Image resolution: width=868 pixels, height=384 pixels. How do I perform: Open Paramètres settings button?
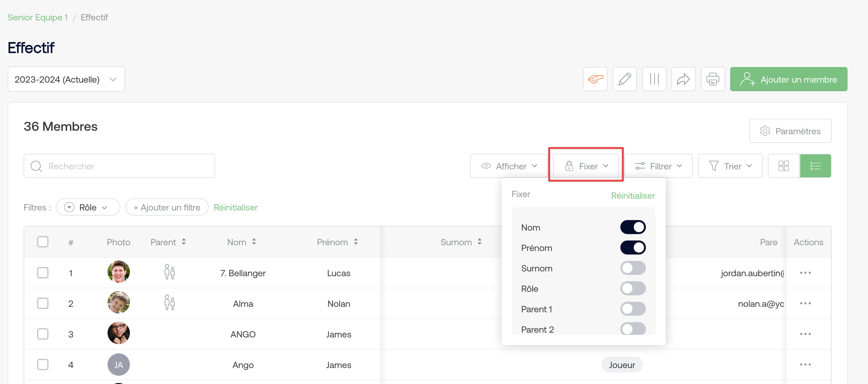[x=790, y=131]
